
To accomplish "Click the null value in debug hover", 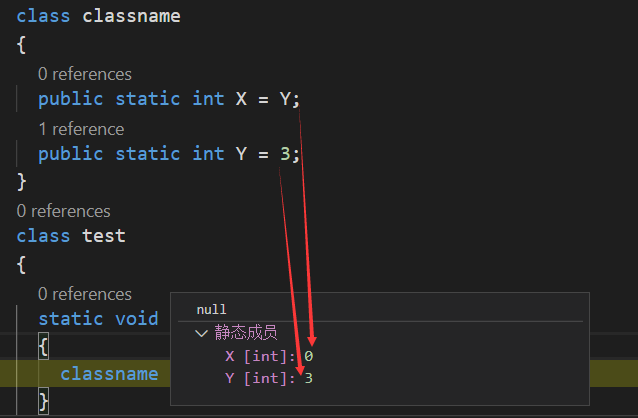I will (211, 310).
